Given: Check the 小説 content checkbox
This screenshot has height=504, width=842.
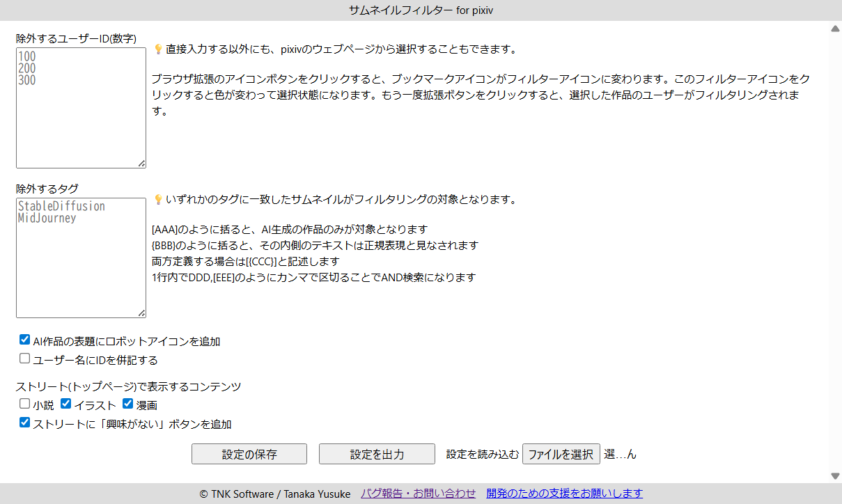Looking at the screenshot, I should click(x=25, y=404).
